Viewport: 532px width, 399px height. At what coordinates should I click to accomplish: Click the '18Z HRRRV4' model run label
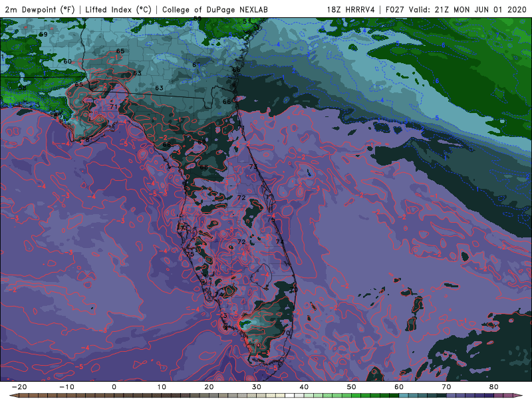tap(350, 9)
